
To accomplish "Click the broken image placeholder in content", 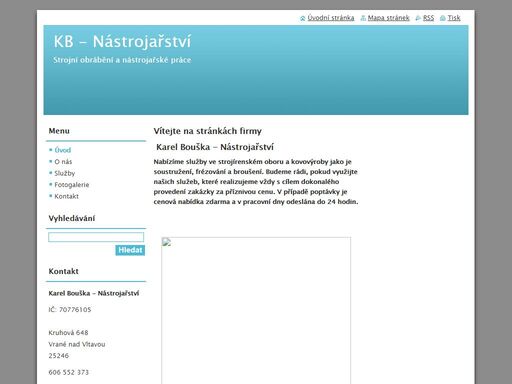I will tap(256, 310).
